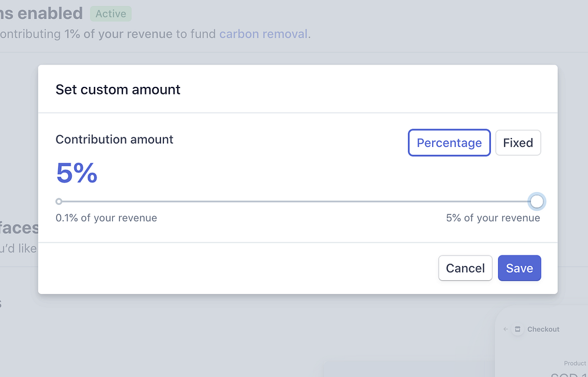Click the dimmed 'enabled' heading behind dialog
This screenshot has height=377, width=588.
(x=50, y=13)
